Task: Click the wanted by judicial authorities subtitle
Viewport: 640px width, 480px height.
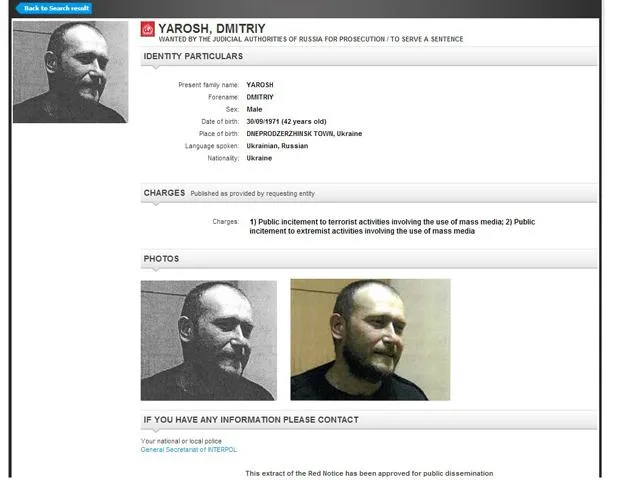Action: [311, 39]
